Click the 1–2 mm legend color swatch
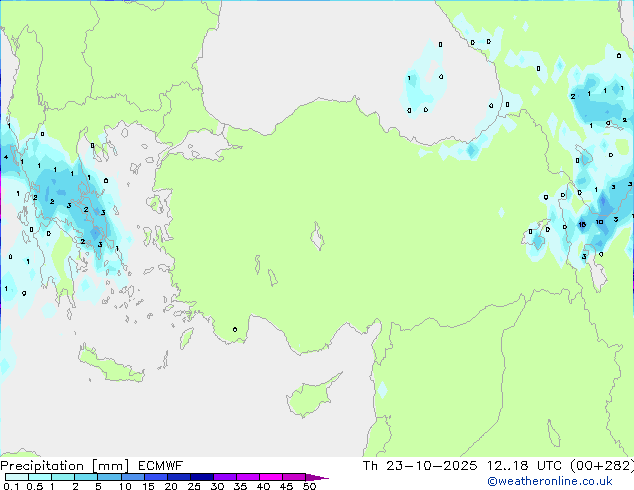This screenshot has width=634, height=490. tap(63, 477)
